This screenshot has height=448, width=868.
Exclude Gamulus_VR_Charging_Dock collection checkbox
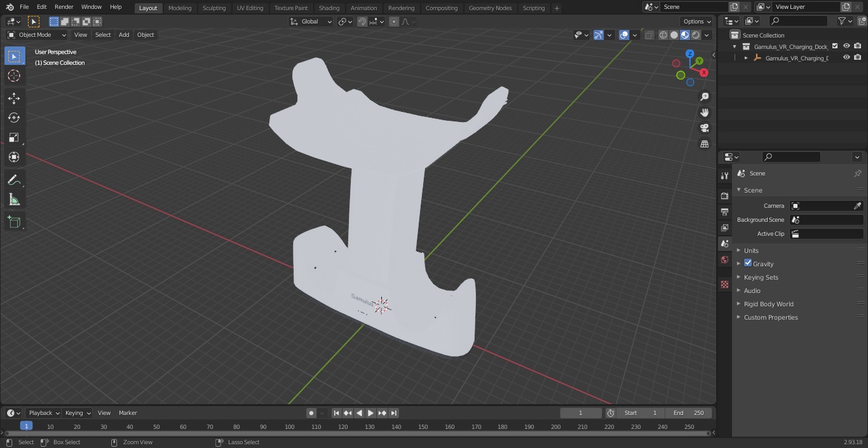[835, 46]
